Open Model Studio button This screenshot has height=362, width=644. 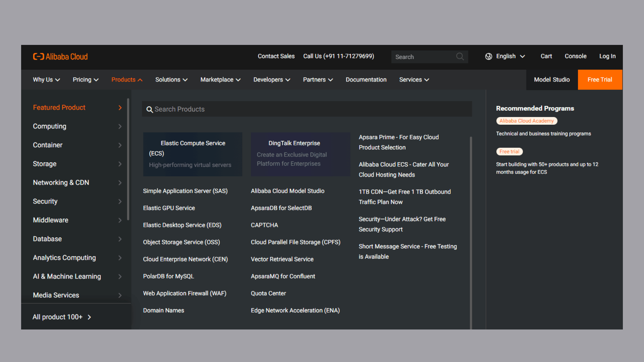(x=552, y=80)
